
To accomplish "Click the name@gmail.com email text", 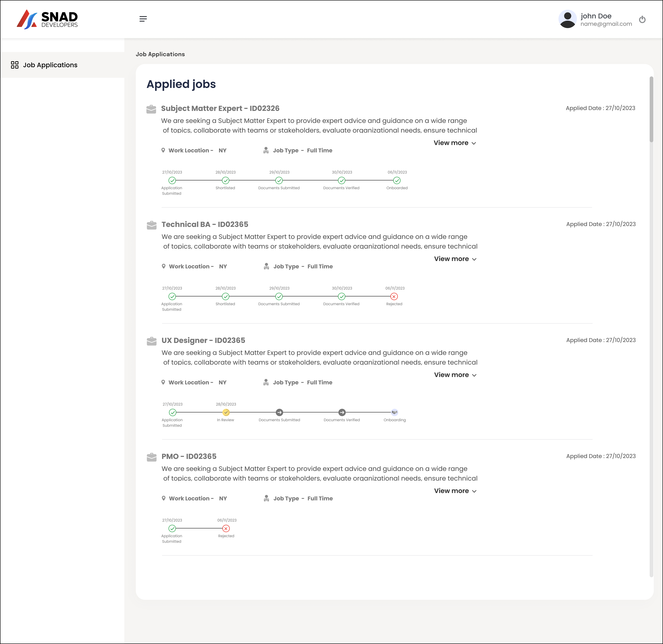I will (606, 24).
